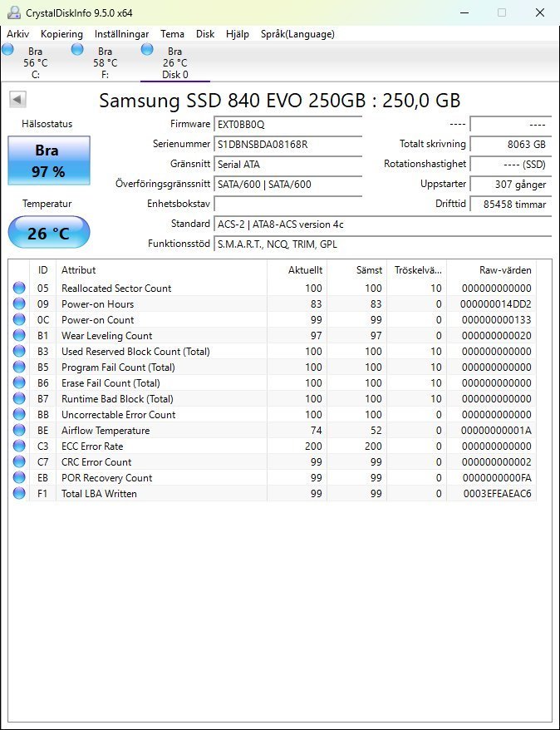Select raw value 000000014DD2

coord(496,304)
